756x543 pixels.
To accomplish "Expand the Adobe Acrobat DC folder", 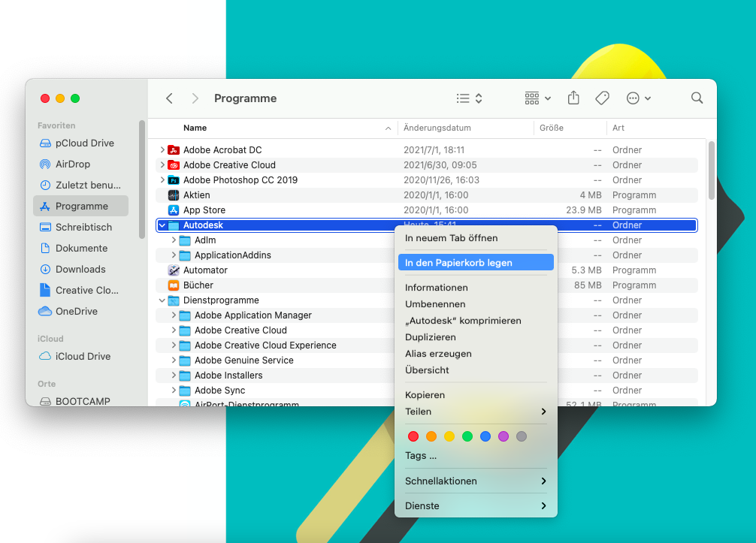I will (162, 150).
